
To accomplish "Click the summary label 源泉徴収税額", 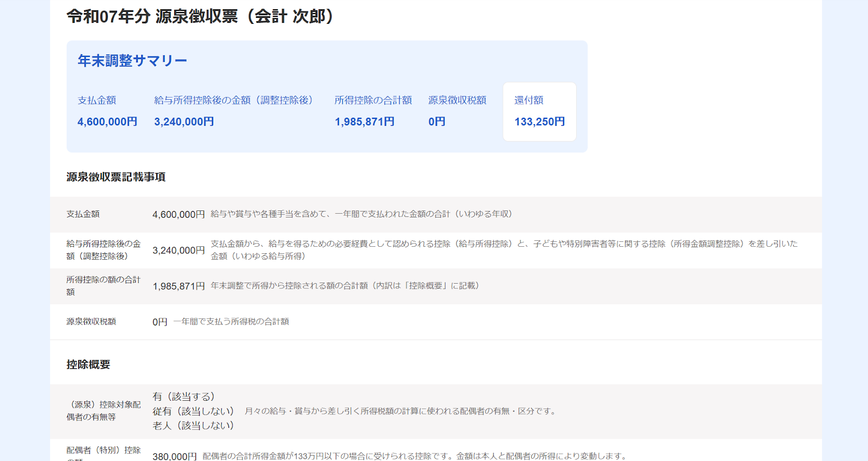I will 457,100.
